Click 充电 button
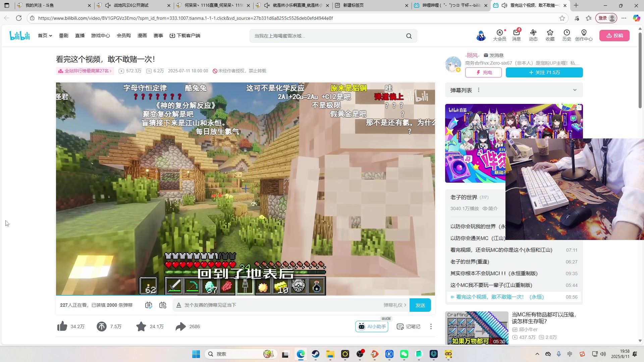Viewport: 644px width, 362px height. [483, 72]
